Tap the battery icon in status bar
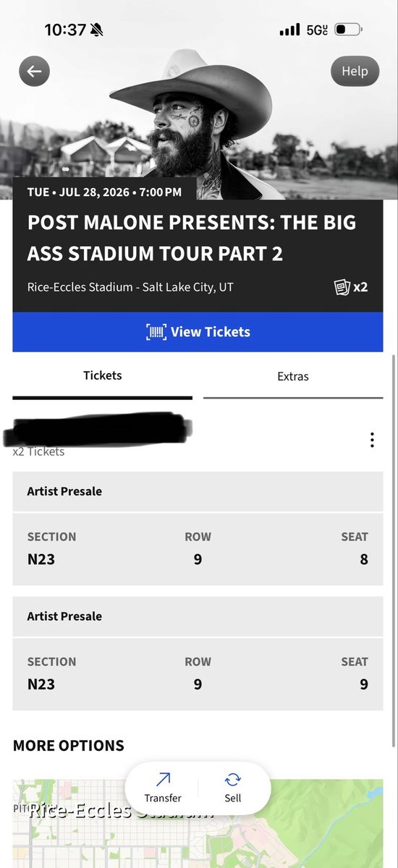 [x=349, y=30]
